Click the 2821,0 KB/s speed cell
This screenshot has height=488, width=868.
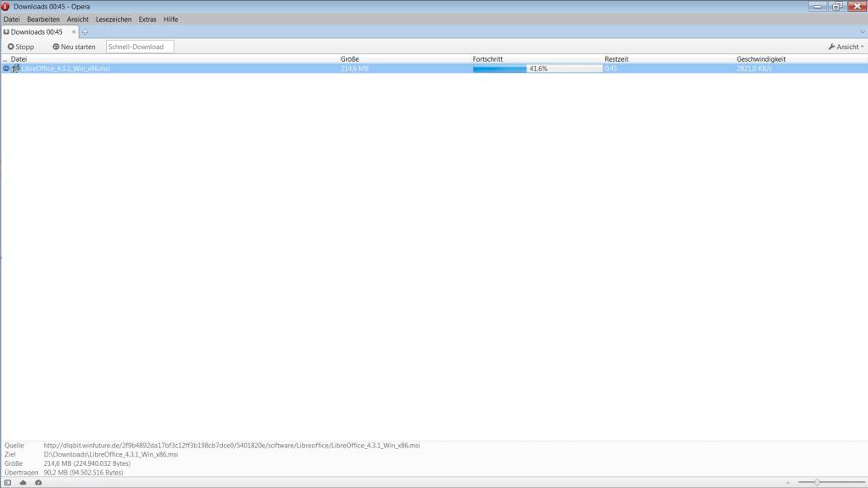pyautogui.click(x=754, y=69)
